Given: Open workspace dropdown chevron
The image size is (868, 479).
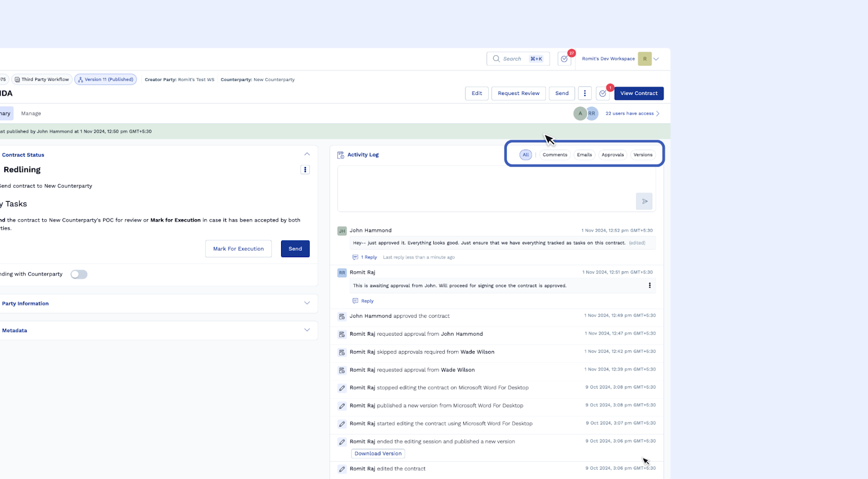Looking at the screenshot, I should tap(656, 59).
